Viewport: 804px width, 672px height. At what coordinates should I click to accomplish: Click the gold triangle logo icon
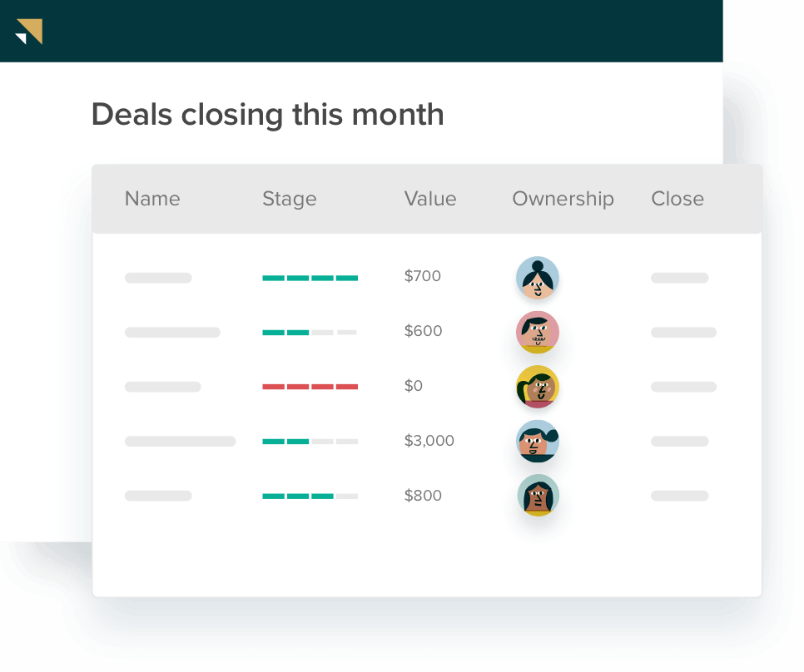(29, 32)
